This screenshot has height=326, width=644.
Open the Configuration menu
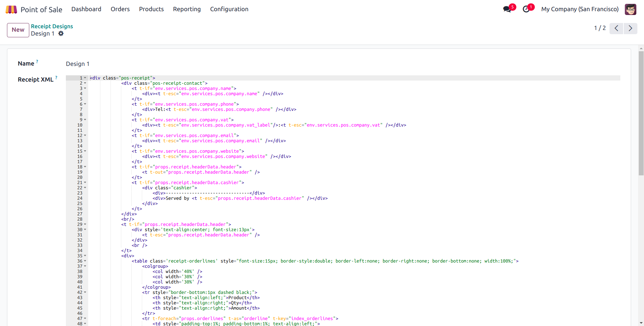229,9
